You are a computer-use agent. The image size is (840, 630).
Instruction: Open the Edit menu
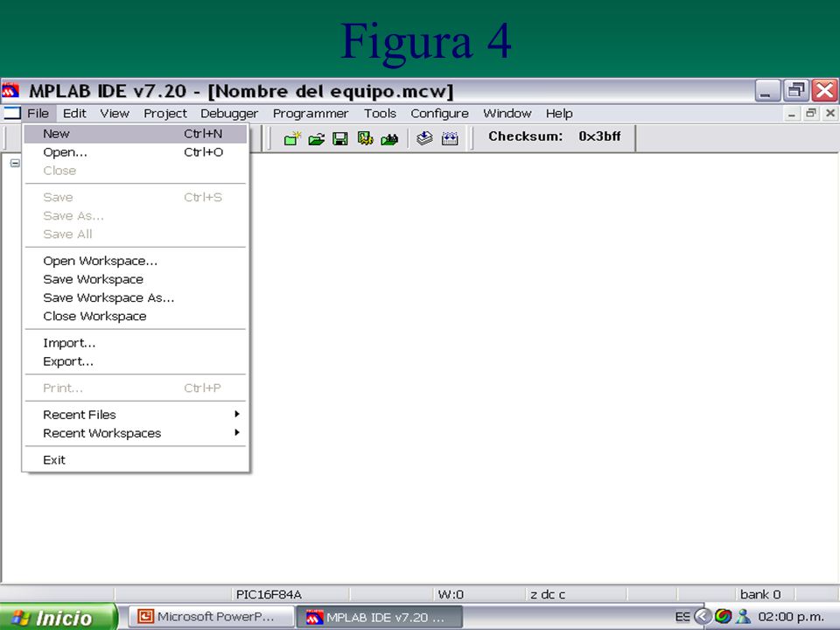[74, 114]
